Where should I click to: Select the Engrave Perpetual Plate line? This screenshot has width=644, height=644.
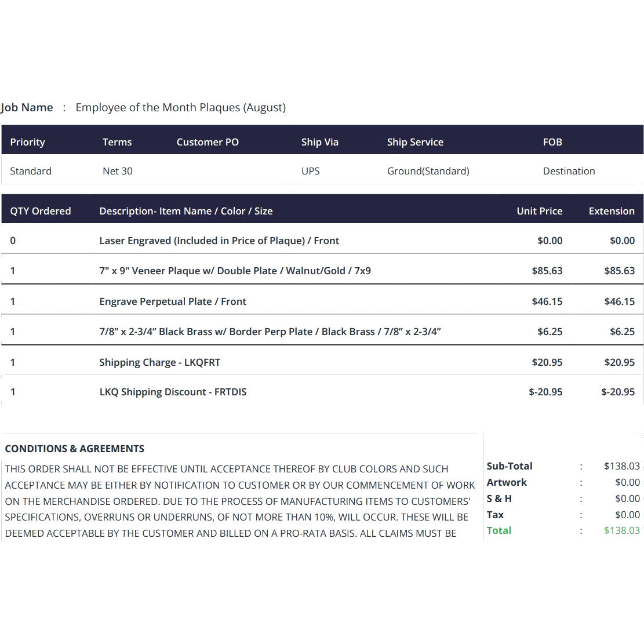point(322,301)
